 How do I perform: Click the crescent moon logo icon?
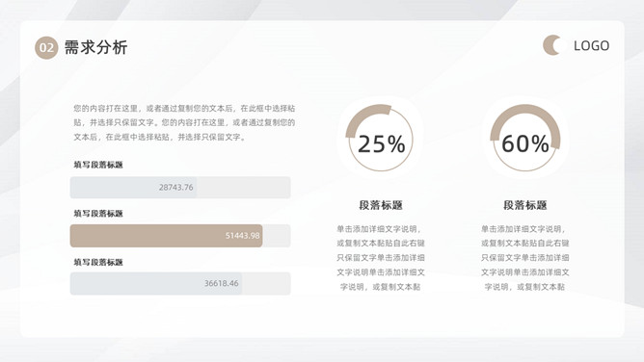tap(551, 45)
